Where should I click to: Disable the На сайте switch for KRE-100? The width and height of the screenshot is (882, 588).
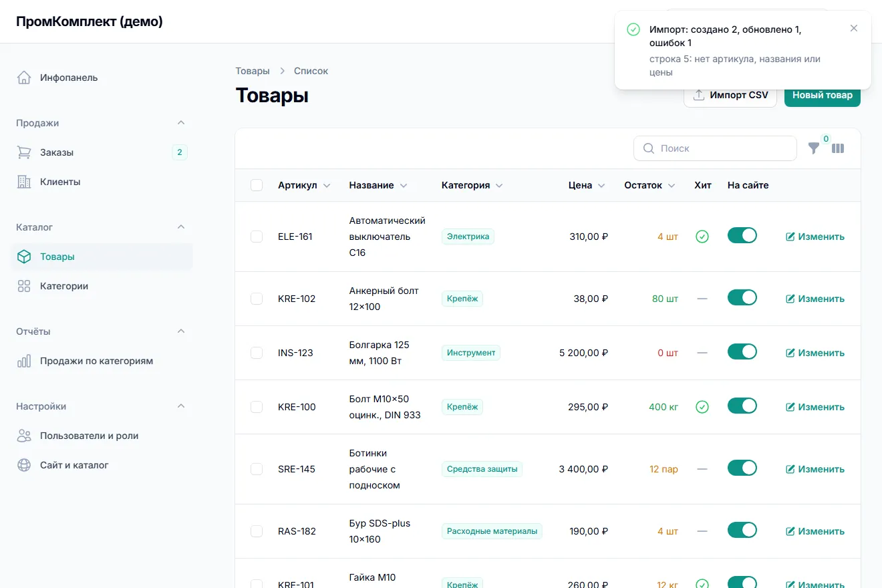point(742,406)
